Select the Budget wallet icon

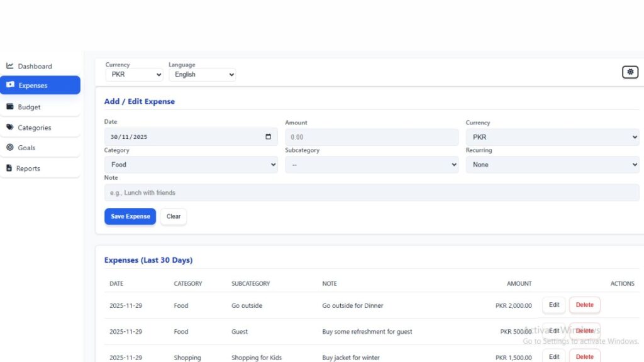click(10, 107)
